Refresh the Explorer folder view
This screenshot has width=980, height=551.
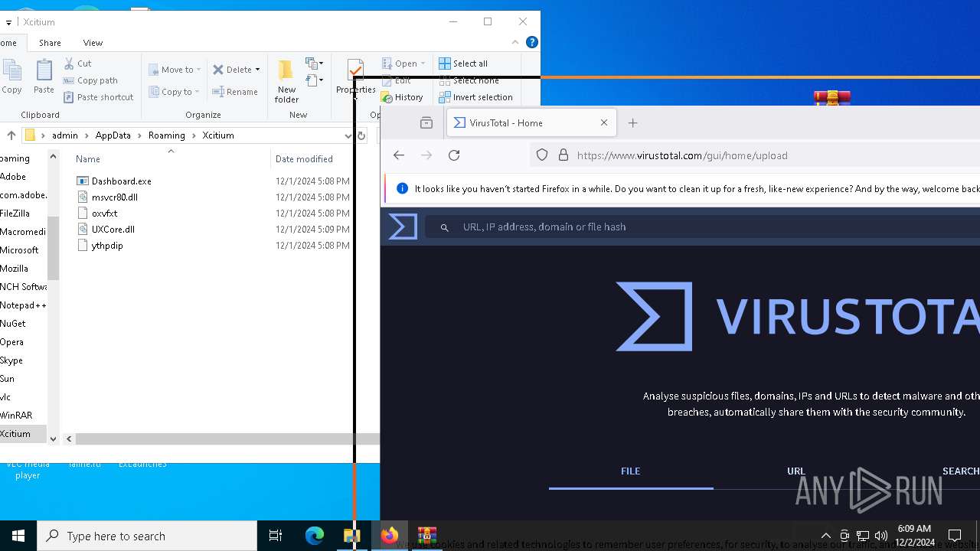(x=361, y=135)
